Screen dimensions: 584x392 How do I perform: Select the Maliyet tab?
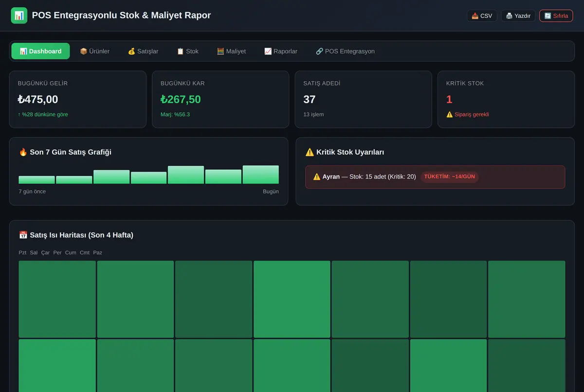231,51
